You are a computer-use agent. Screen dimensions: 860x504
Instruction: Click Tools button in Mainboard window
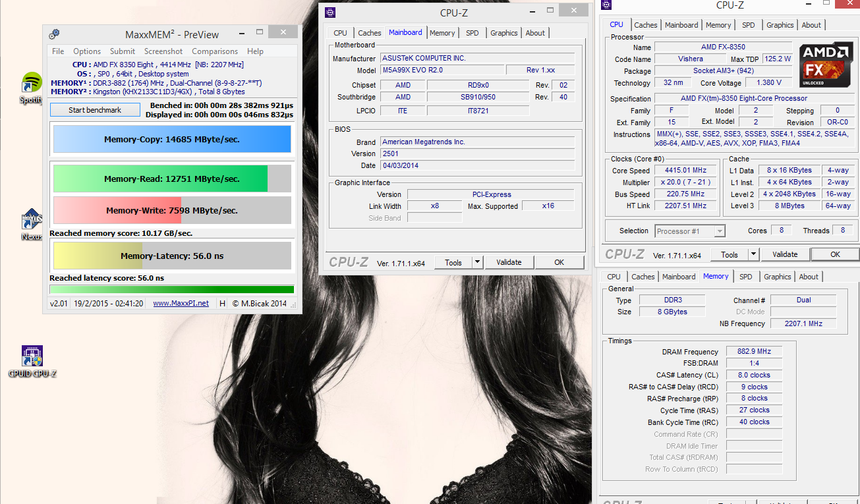(x=453, y=262)
